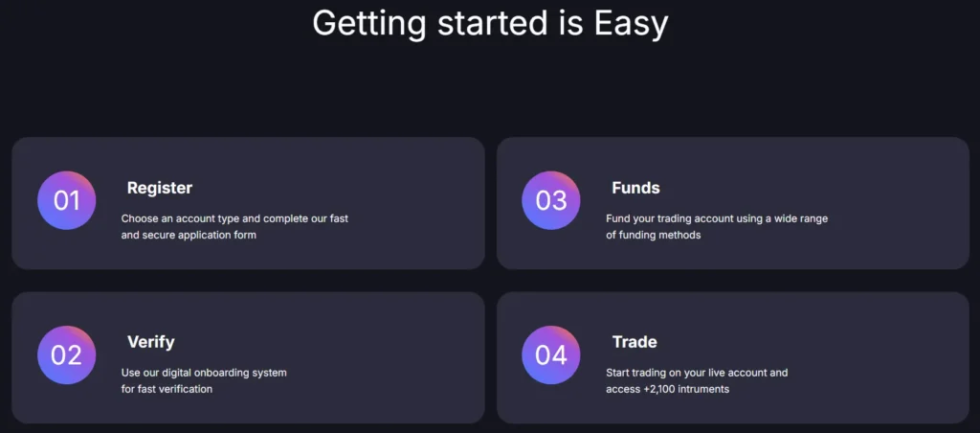980x433 pixels.
Task: Click the 02 gradient circle icon
Action: 66,355
